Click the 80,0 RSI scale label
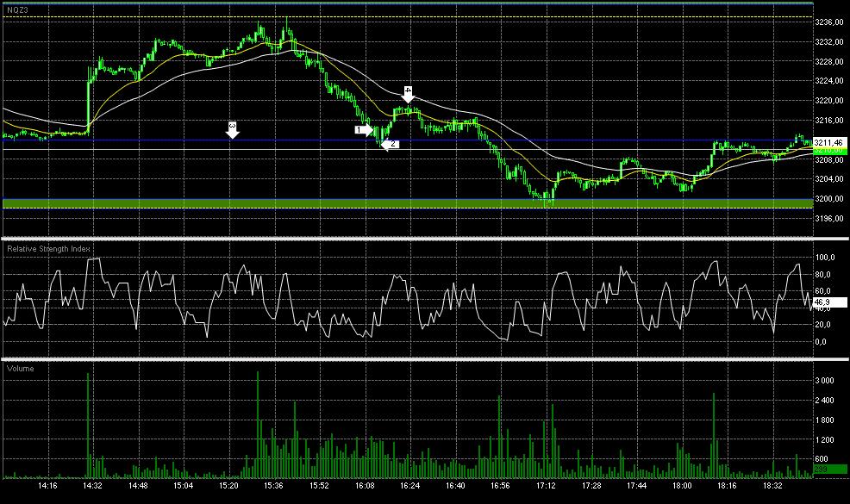The width and height of the screenshot is (850, 504). click(x=823, y=274)
